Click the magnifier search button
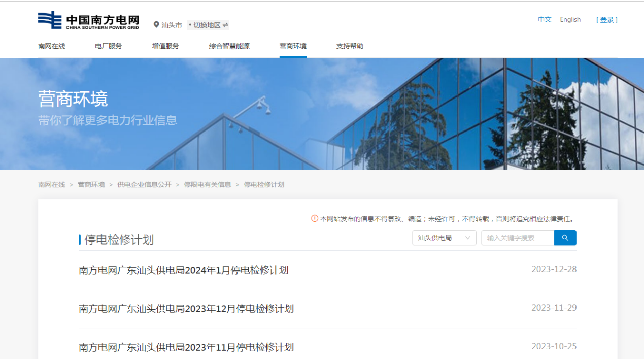The height and width of the screenshot is (359, 644). (565, 238)
